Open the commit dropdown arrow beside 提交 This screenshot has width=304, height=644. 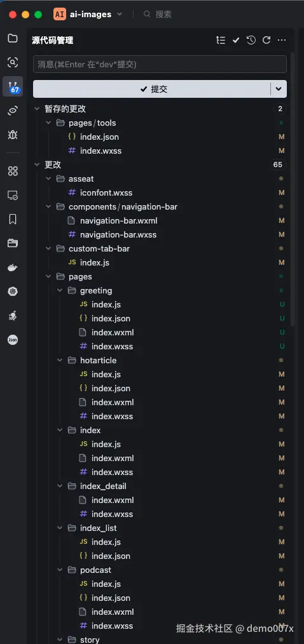tap(279, 89)
